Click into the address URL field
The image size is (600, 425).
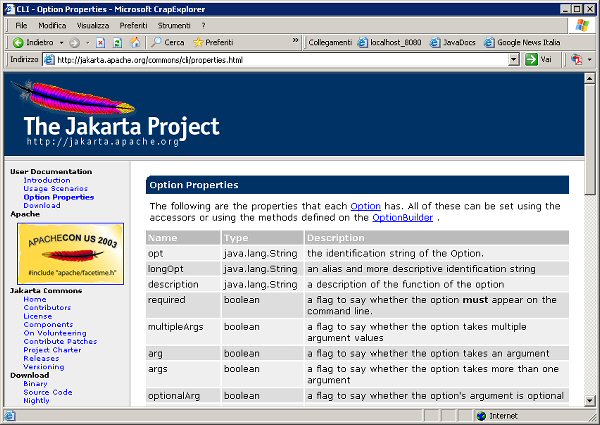(281, 60)
